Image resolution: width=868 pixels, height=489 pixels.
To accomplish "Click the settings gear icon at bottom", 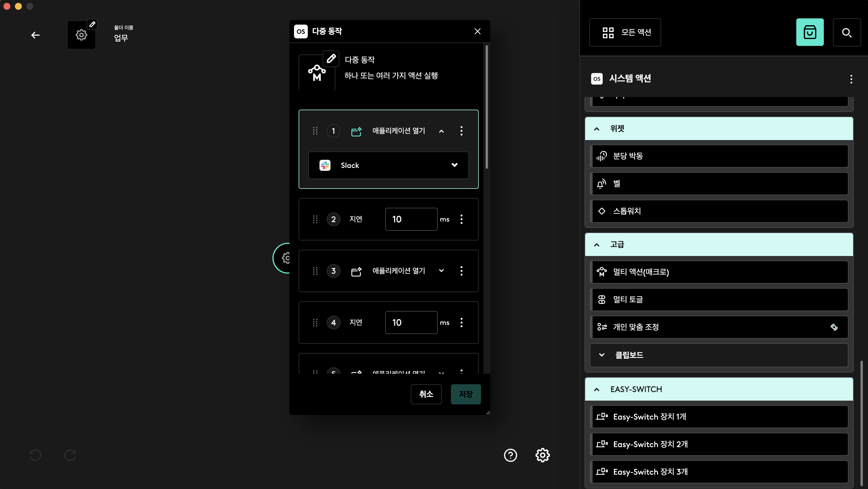I will 542,455.
